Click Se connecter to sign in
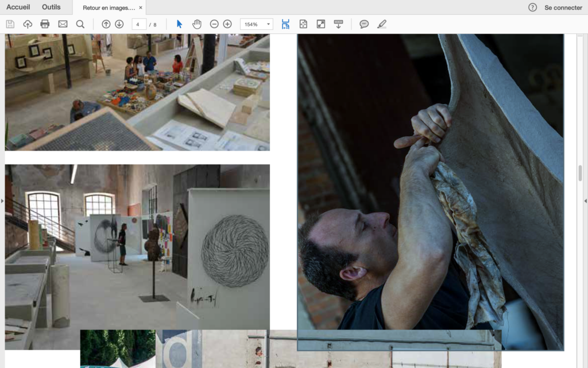The width and height of the screenshot is (588, 368). pos(563,7)
